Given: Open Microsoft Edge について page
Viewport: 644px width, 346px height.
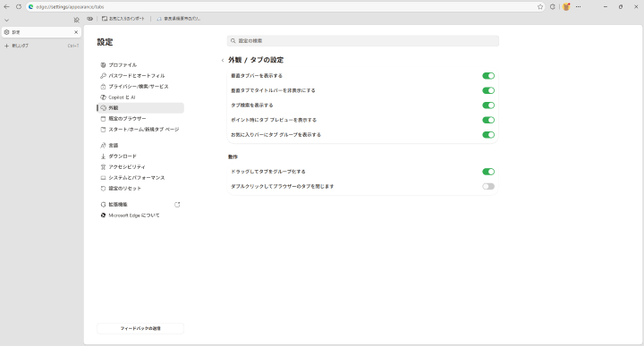Looking at the screenshot, I should pos(140,215).
